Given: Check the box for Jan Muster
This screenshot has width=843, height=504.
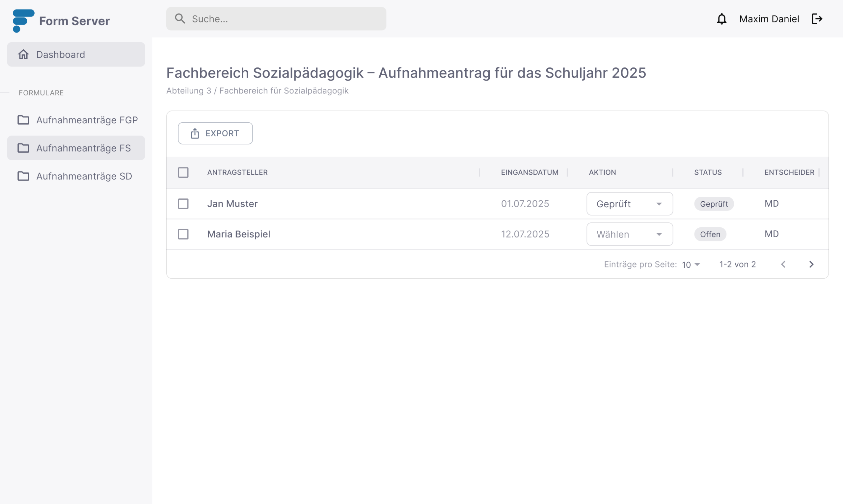Looking at the screenshot, I should point(183,204).
